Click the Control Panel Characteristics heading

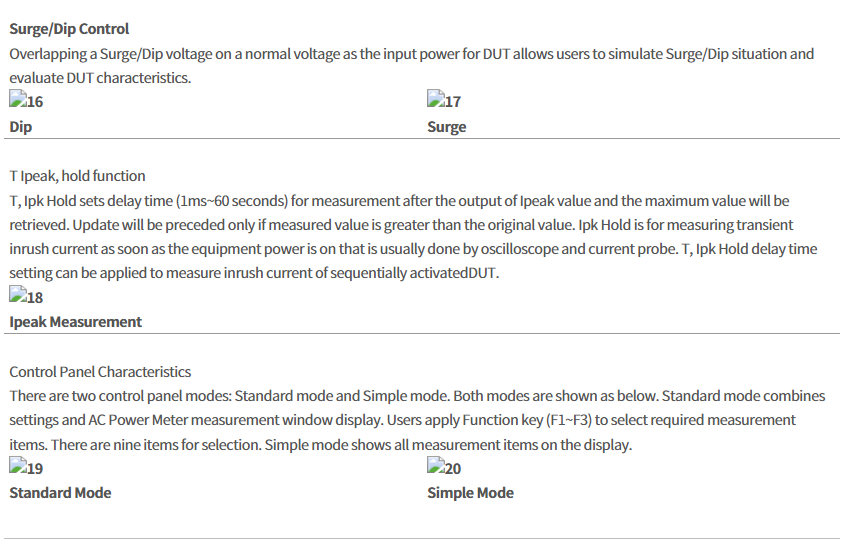tap(100, 372)
